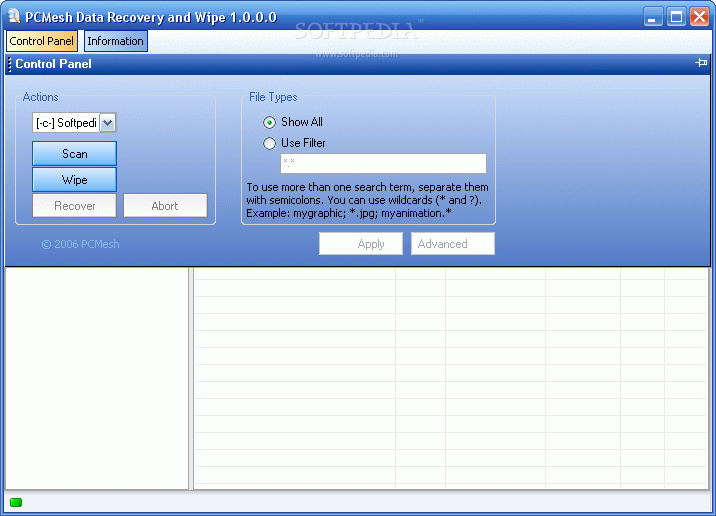Viewport: 716px width, 516px height.
Task: Click the Apply filter button
Action: [x=361, y=244]
